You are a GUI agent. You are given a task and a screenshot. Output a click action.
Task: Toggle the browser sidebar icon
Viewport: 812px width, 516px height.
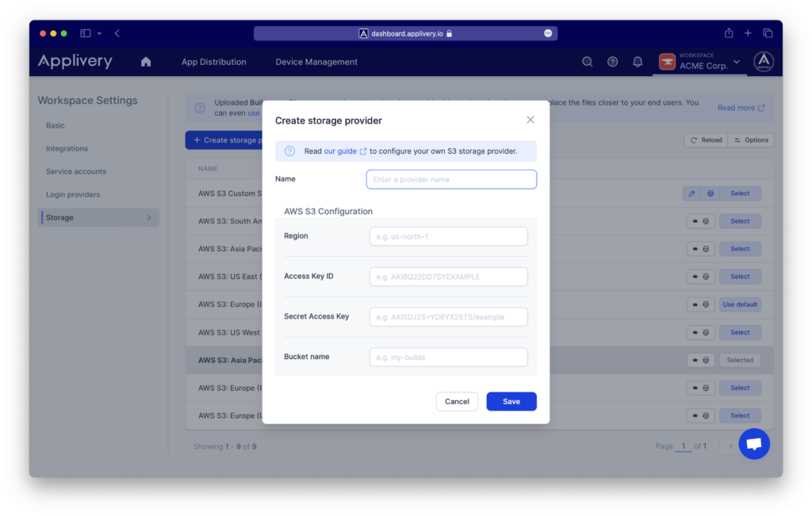point(86,33)
